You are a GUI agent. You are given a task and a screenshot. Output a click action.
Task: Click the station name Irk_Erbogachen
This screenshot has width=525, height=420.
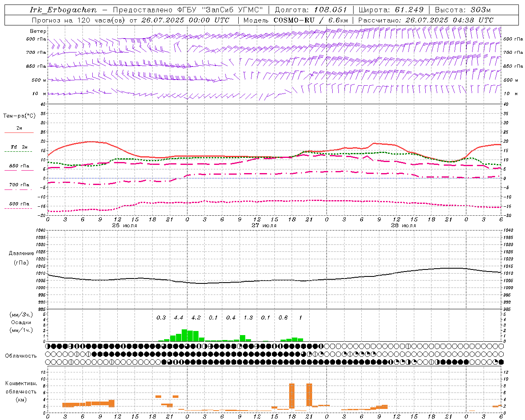click(x=64, y=10)
